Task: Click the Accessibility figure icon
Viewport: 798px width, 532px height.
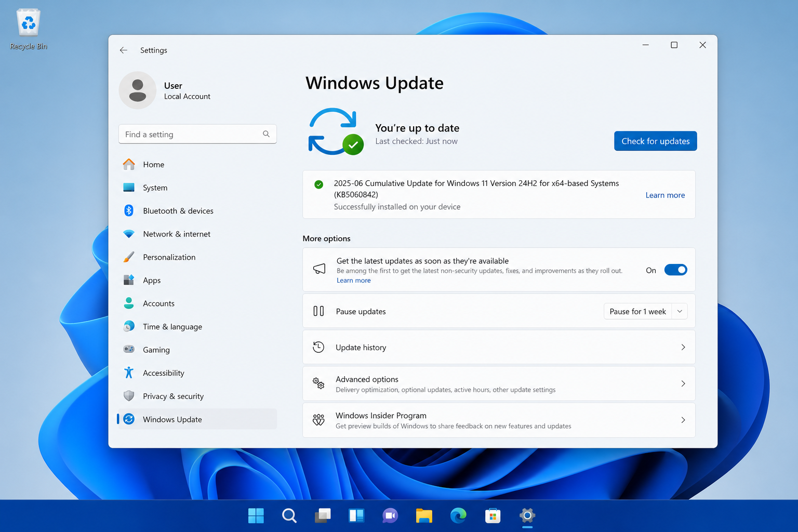Action: pyautogui.click(x=129, y=373)
